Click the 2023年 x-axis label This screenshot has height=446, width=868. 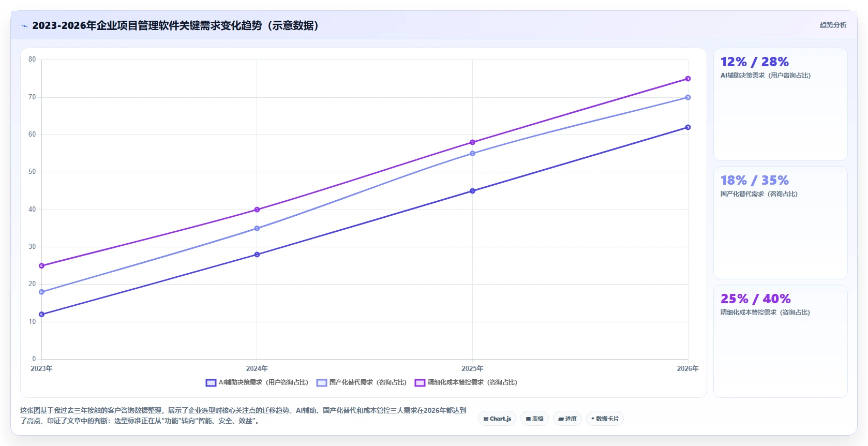(x=41, y=368)
